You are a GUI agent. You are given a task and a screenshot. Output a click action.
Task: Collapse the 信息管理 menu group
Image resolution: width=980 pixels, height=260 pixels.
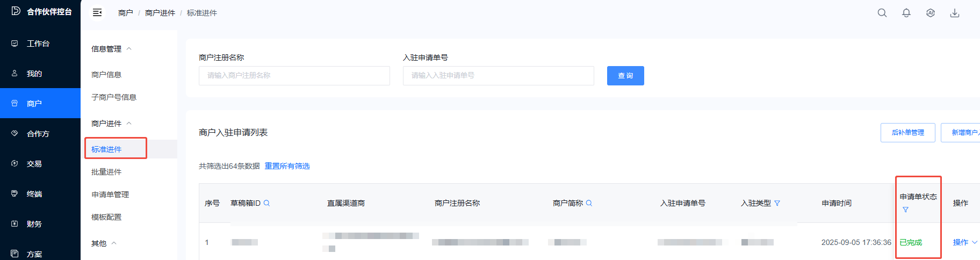pyautogui.click(x=129, y=49)
